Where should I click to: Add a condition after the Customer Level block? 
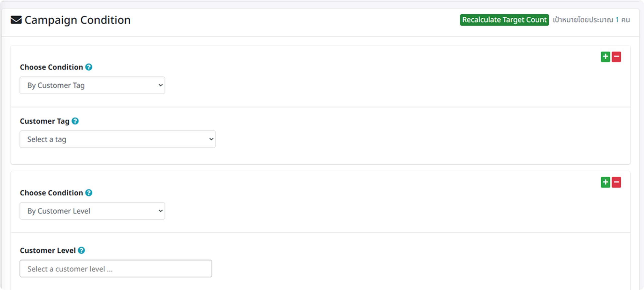(605, 182)
